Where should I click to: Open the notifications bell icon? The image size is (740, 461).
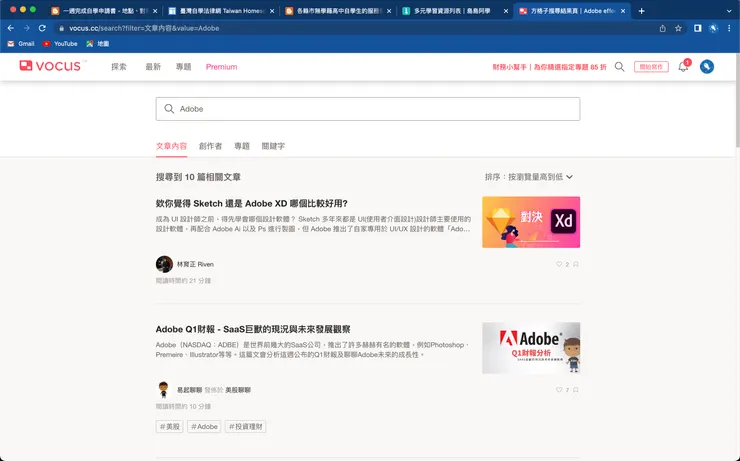683,67
